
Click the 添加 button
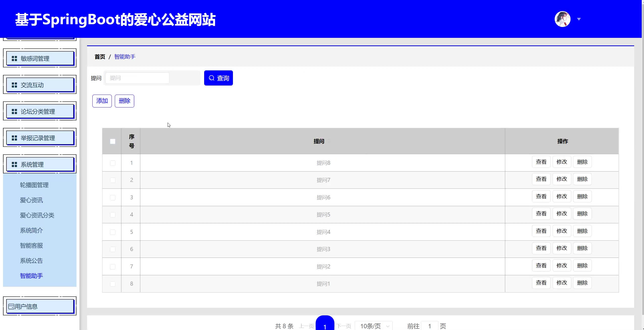(102, 101)
